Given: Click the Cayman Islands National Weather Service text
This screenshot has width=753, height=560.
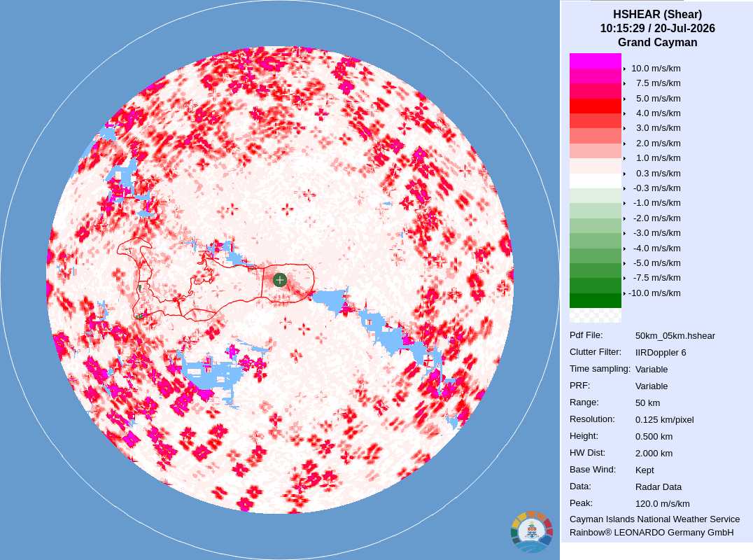Looking at the screenshot, I should pyautogui.click(x=654, y=519).
